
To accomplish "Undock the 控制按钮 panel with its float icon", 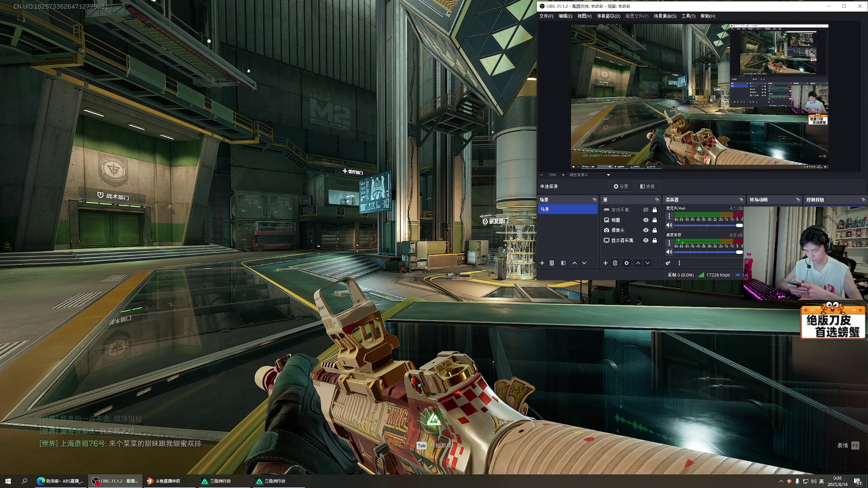I will coord(863,200).
